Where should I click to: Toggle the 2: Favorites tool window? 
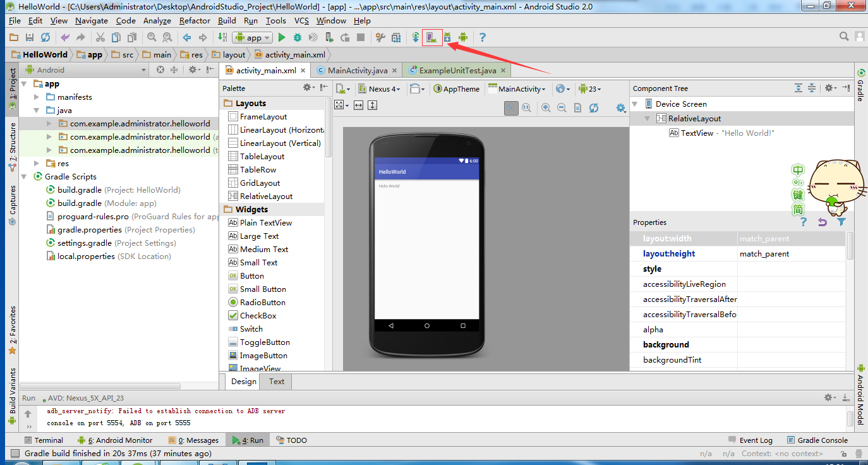coord(12,330)
